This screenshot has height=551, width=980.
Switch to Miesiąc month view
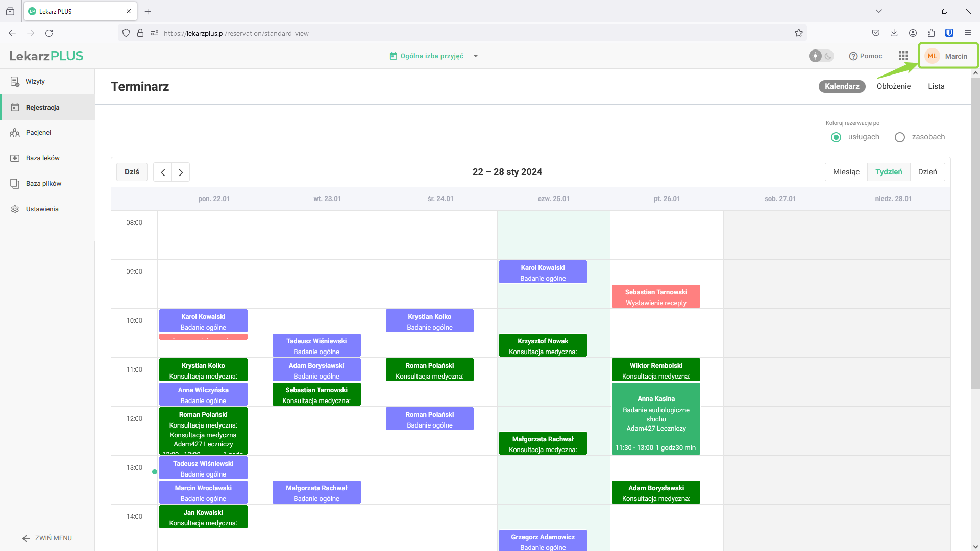coord(846,172)
